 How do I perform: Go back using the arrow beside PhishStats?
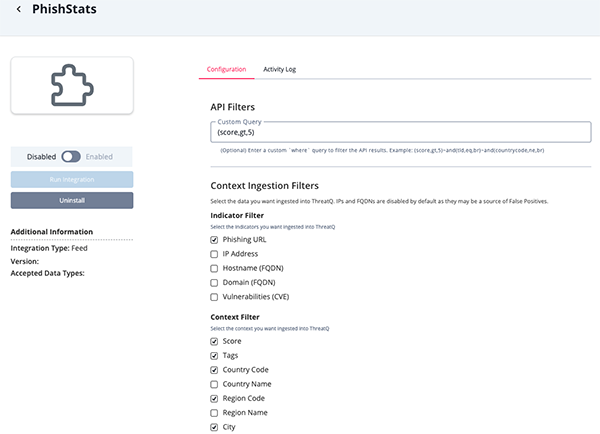click(x=19, y=9)
